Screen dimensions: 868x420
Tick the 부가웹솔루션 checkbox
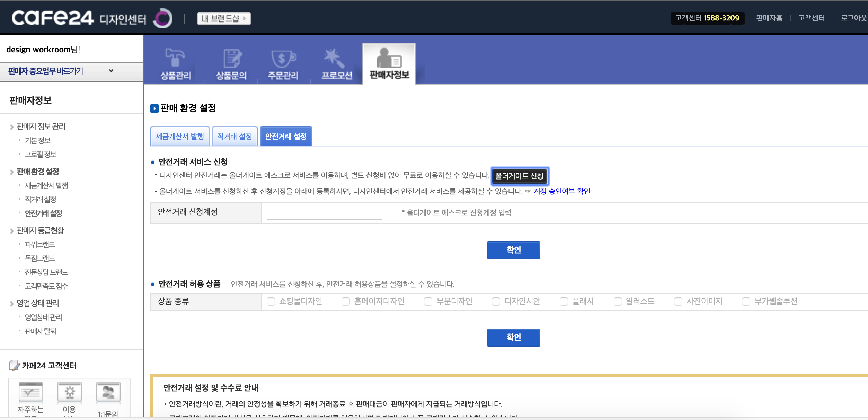pos(746,301)
